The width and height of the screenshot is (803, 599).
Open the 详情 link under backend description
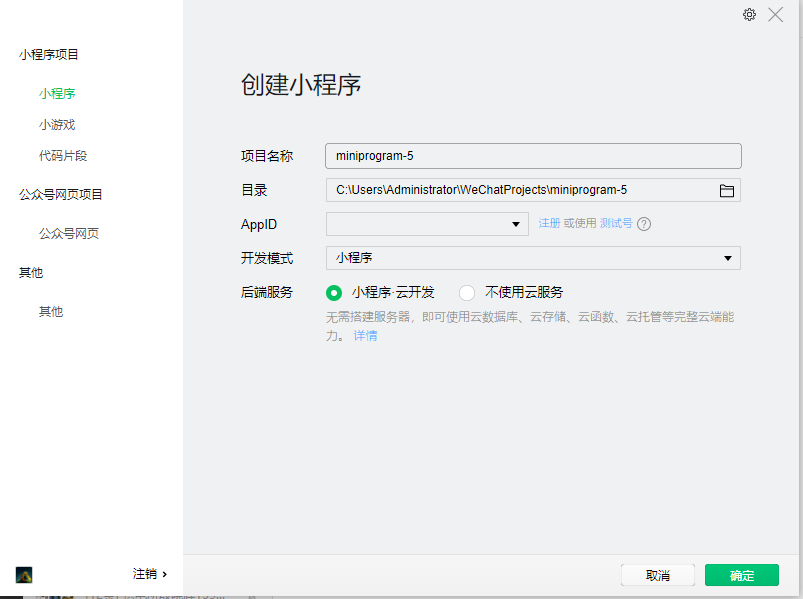tap(365, 336)
